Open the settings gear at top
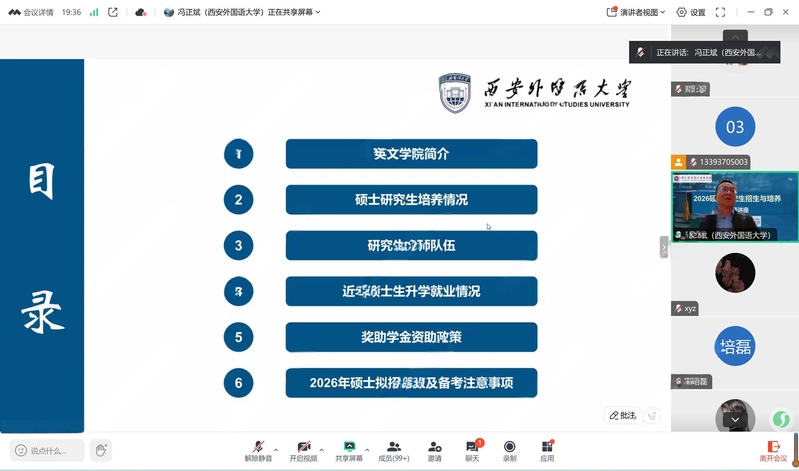The height and width of the screenshot is (471, 799). point(690,12)
